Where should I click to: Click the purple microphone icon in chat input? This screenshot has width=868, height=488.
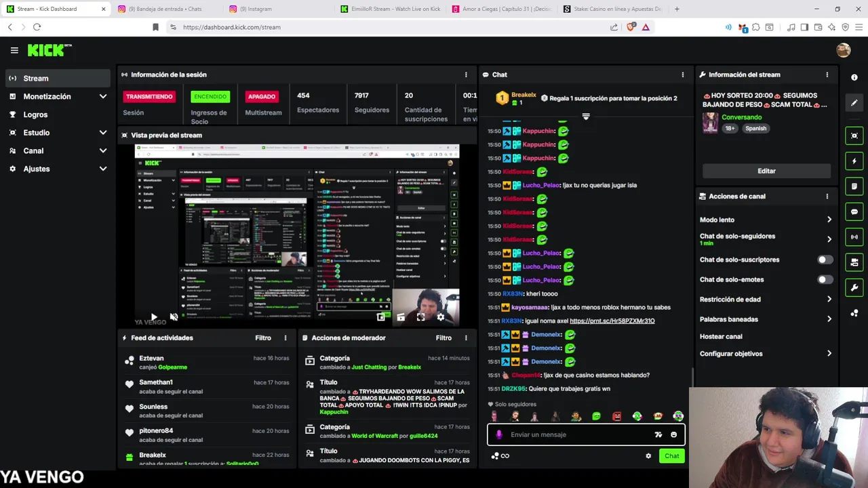tap(499, 434)
